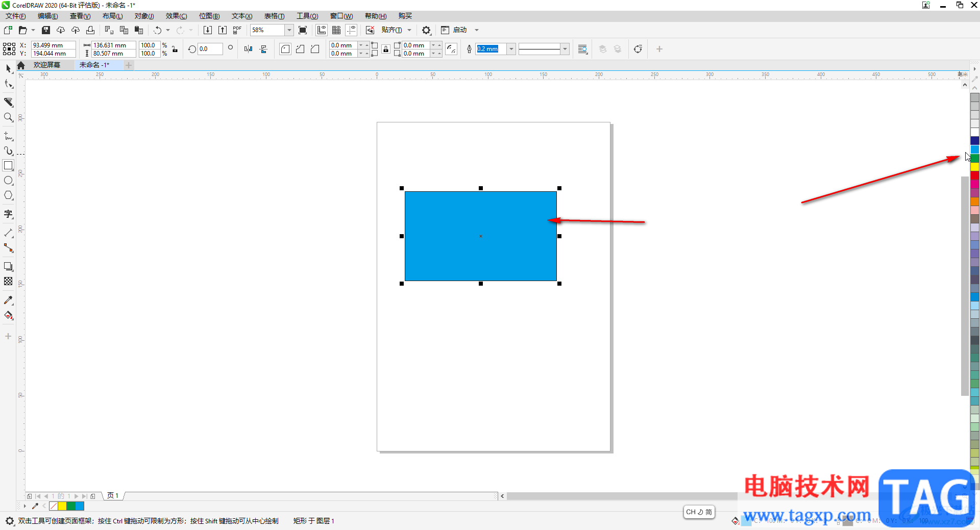The image size is (980, 530).
Task: Mirror the object horizontally
Action: coord(248,49)
